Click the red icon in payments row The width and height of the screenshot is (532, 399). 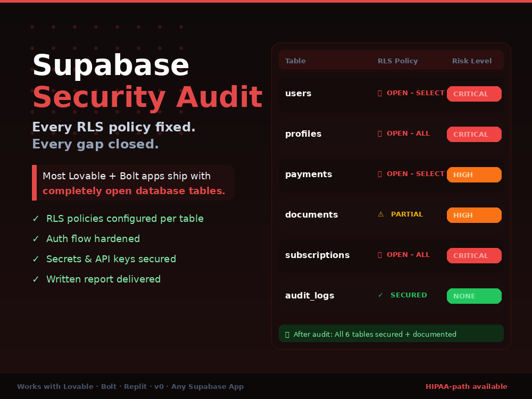pos(380,174)
